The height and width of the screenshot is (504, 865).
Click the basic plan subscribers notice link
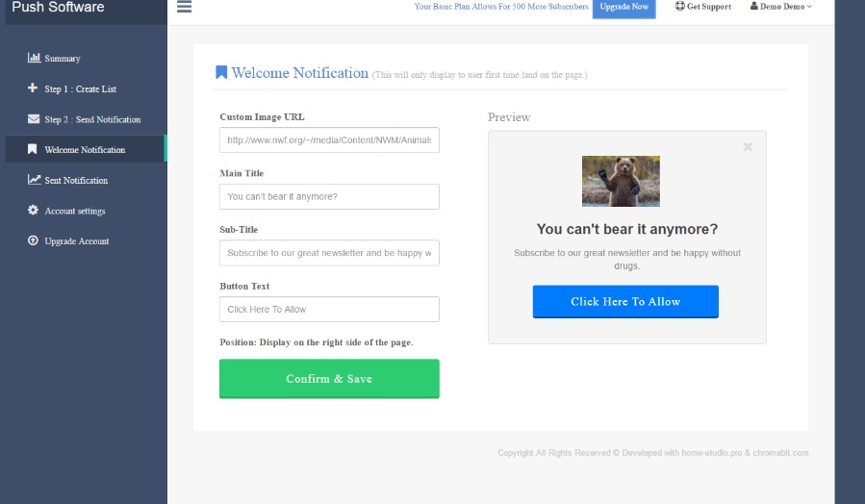click(501, 7)
